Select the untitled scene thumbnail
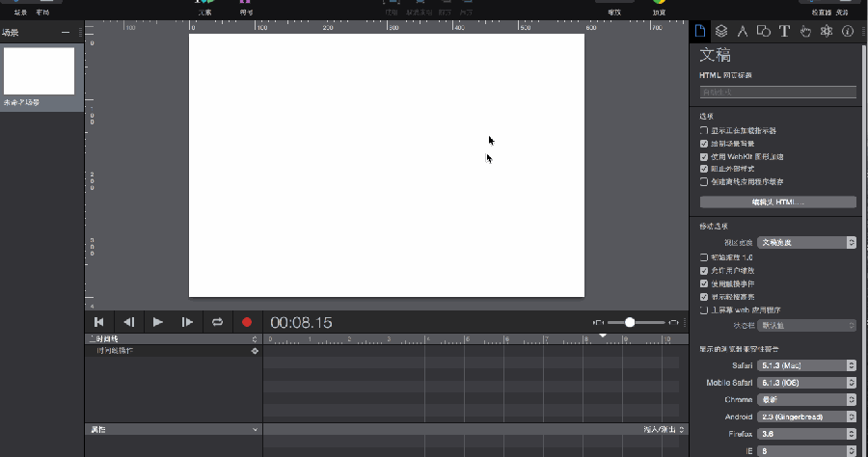 coord(40,71)
